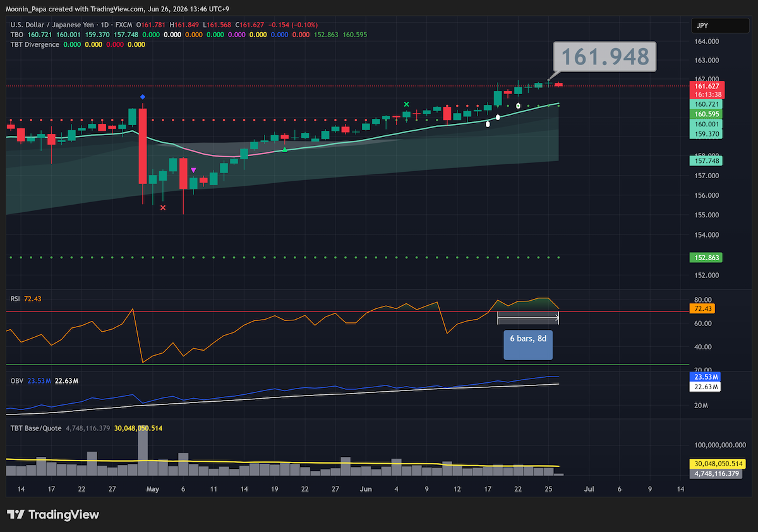Image resolution: width=758 pixels, height=532 pixels.
Task: Click the 40.00 RSI scale label
Action: point(704,347)
